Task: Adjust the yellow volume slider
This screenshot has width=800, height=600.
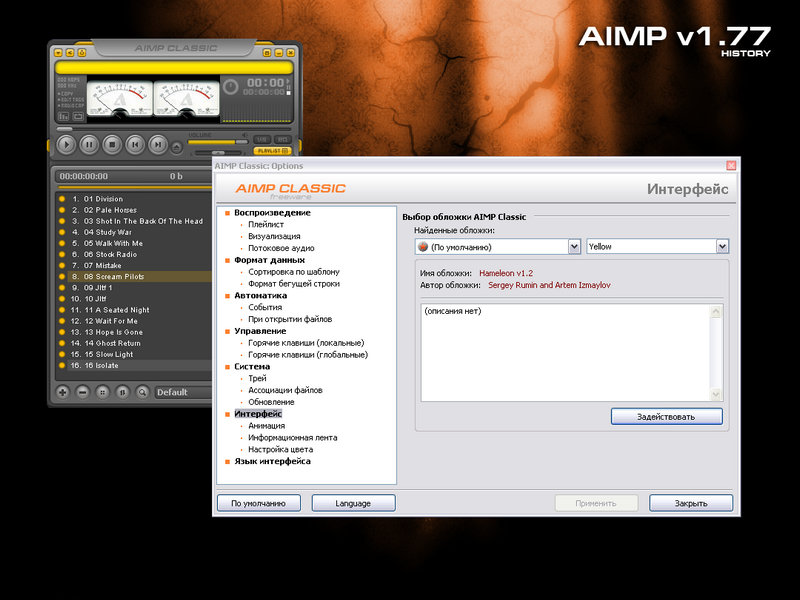Action: click(x=218, y=142)
